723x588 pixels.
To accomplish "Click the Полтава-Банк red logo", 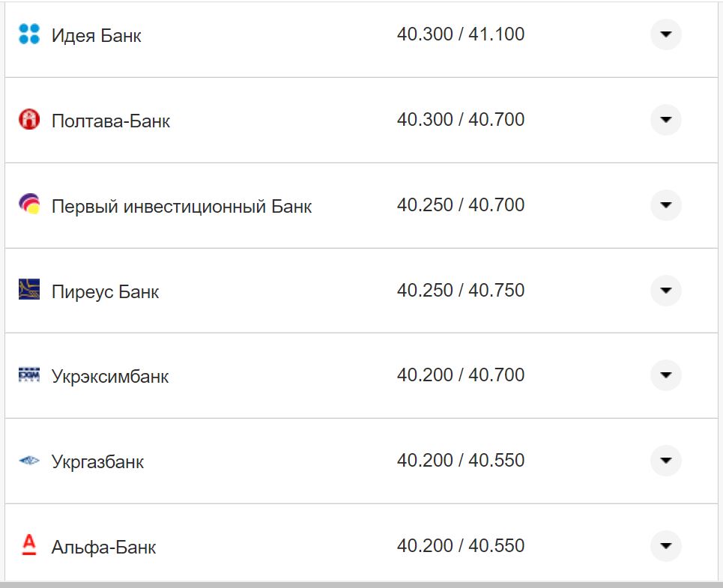I will click(28, 120).
